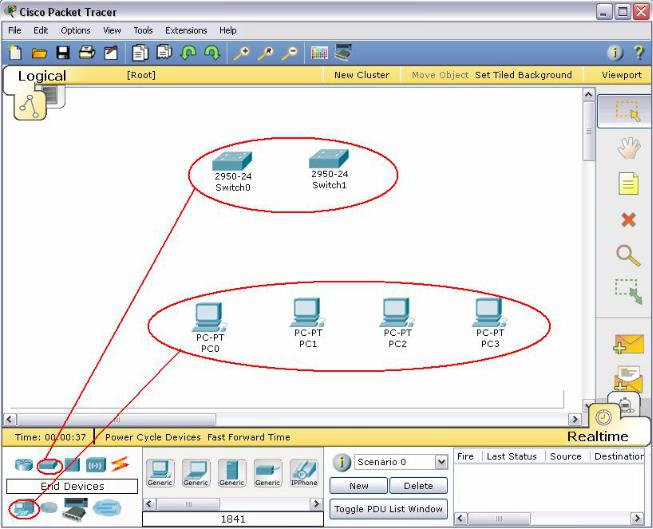
Task: Open a file with the folder icon
Action: click(x=39, y=53)
